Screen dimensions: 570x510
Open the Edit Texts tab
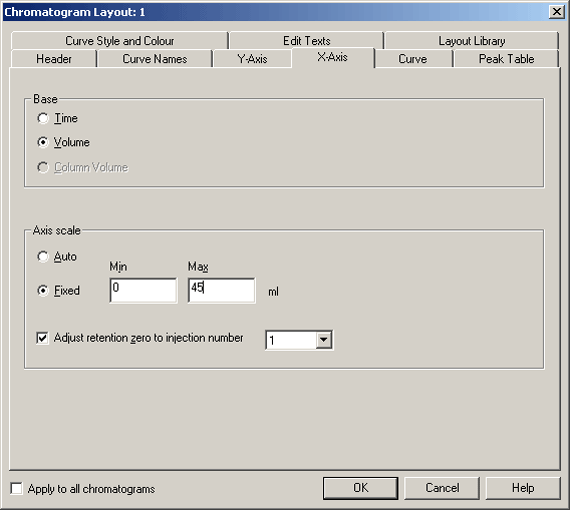[x=306, y=41]
